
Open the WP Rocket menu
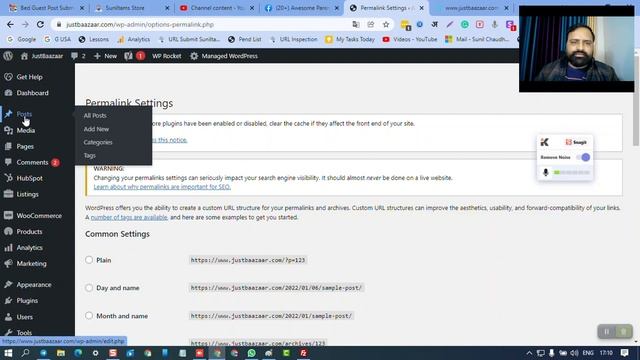167,56
